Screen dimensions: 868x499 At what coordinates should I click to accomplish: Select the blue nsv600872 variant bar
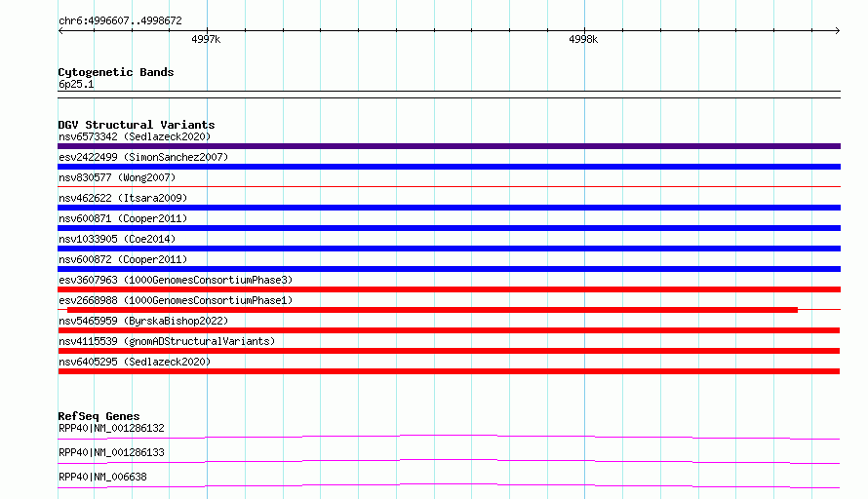click(x=449, y=269)
